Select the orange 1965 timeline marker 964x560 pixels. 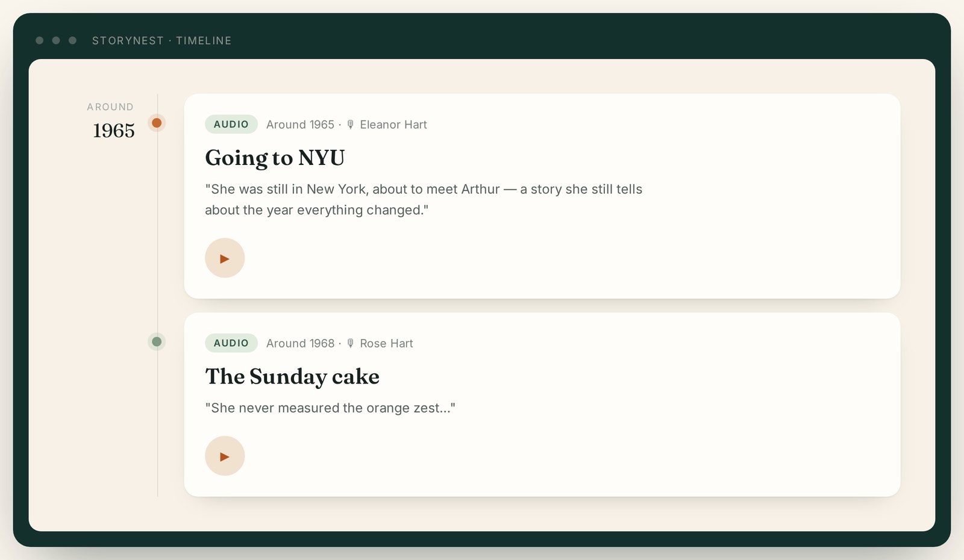click(x=157, y=123)
